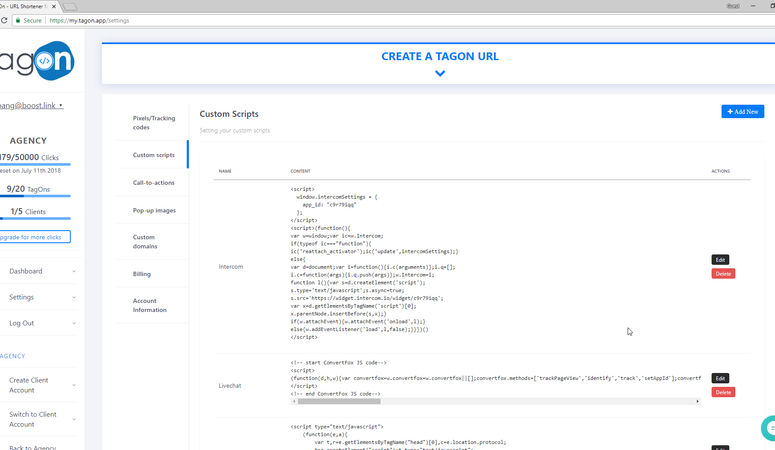Click the TagOns usage progress bar
Screen dimensions: 775x450
point(35,196)
